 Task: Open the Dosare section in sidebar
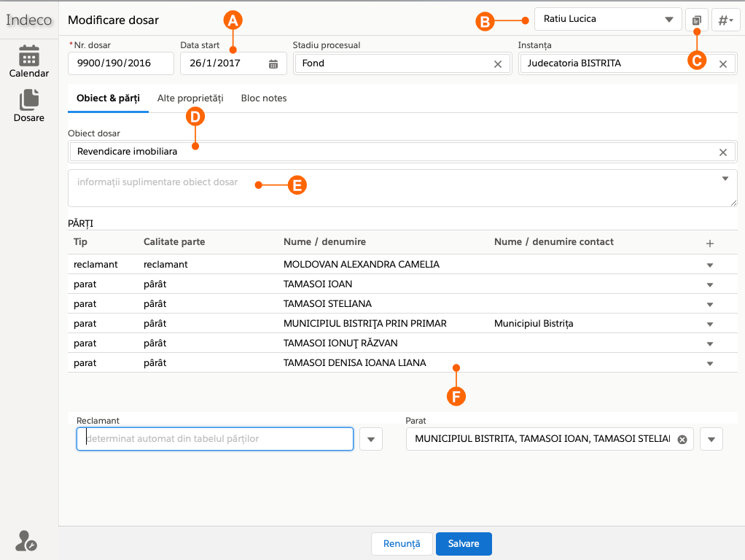(x=29, y=106)
